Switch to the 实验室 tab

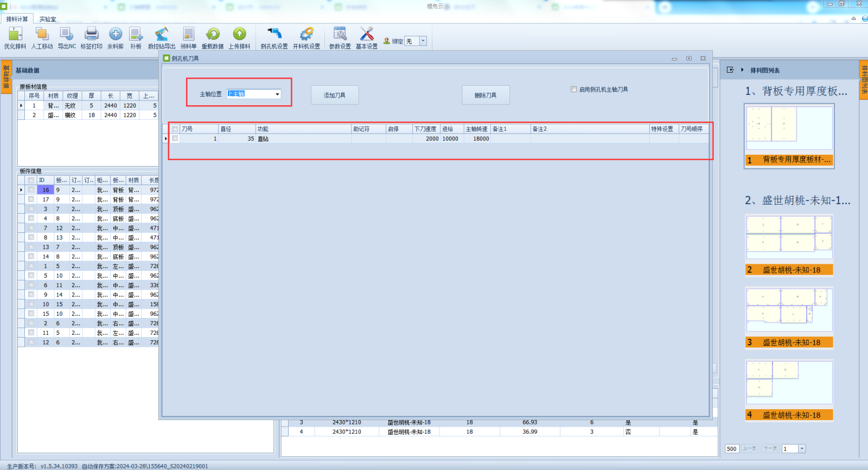click(x=48, y=19)
